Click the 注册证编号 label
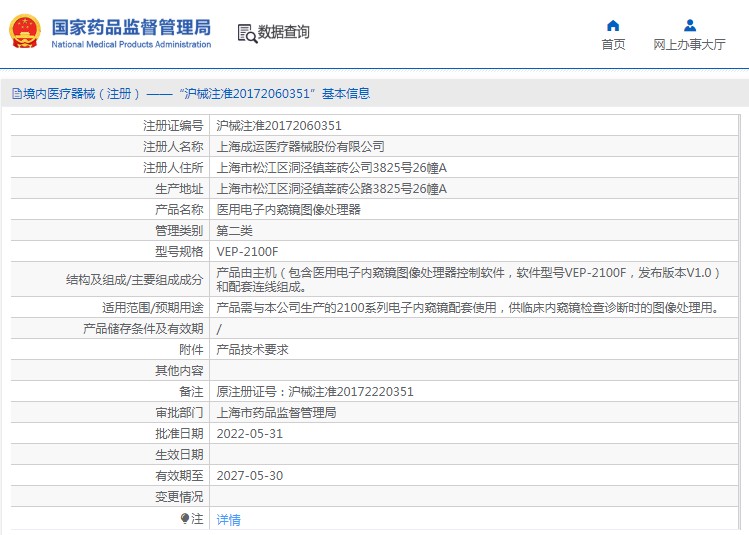This screenshot has width=749, height=535. [x=173, y=126]
